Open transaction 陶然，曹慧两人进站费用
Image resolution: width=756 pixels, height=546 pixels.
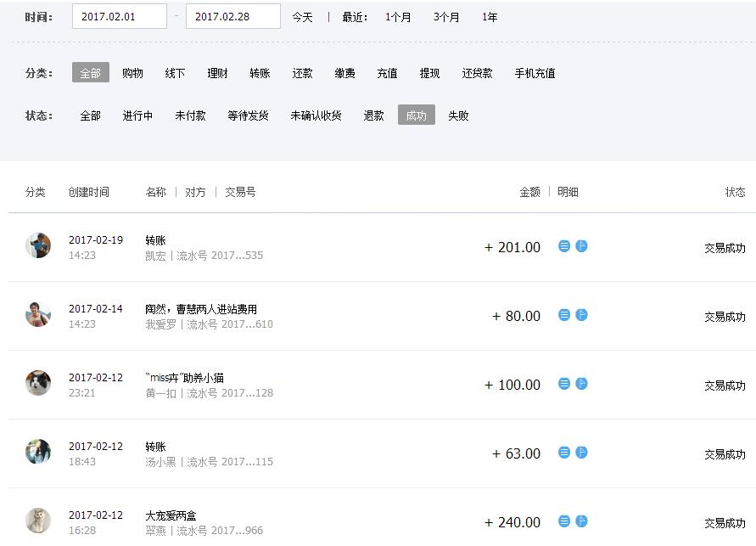201,309
